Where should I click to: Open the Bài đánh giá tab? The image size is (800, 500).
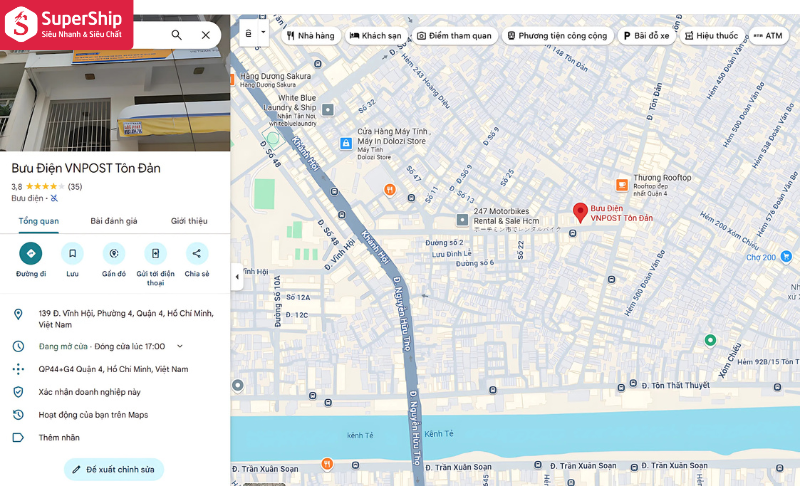point(114,221)
